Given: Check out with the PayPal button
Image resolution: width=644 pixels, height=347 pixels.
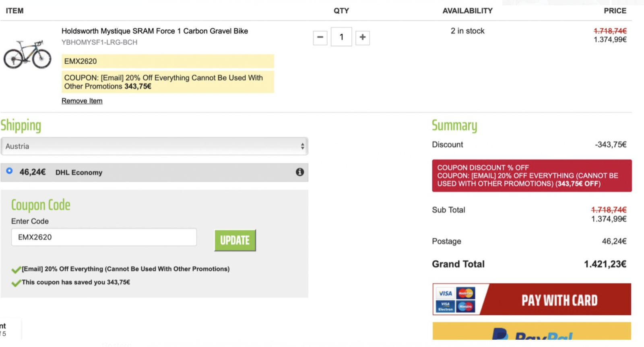Looking at the screenshot, I should pos(531,332).
